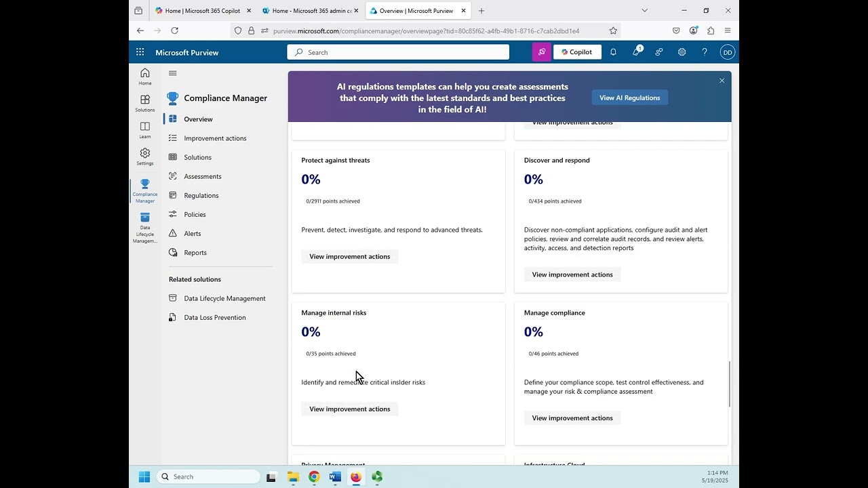Bookmark this page with star icon
This screenshot has width=868, height=488.
(613, 30)
